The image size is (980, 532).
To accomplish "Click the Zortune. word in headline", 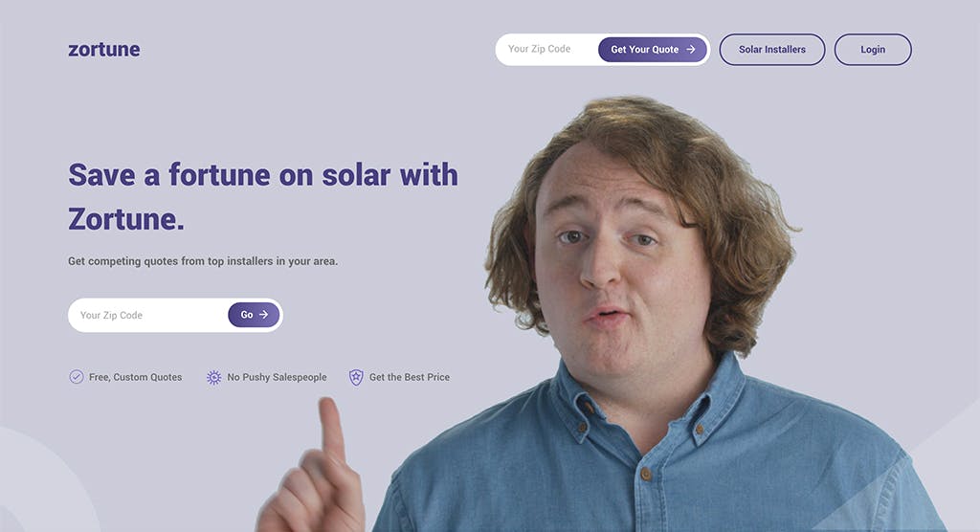I will coord(126,219).
